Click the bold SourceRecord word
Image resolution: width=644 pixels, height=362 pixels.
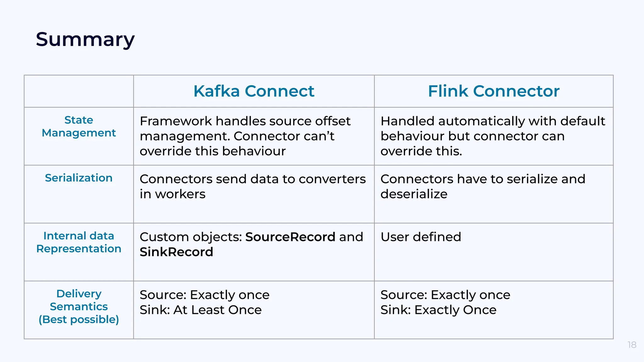[290, 237]
